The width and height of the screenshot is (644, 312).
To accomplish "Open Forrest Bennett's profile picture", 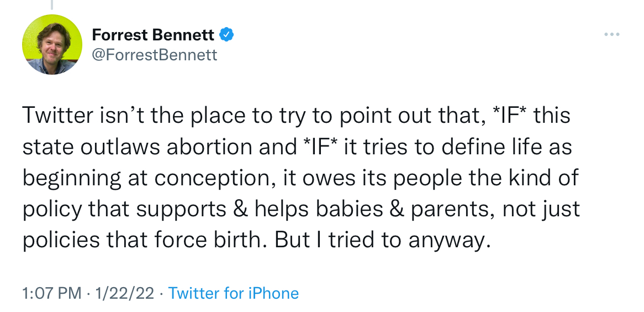I will [52, 44].
